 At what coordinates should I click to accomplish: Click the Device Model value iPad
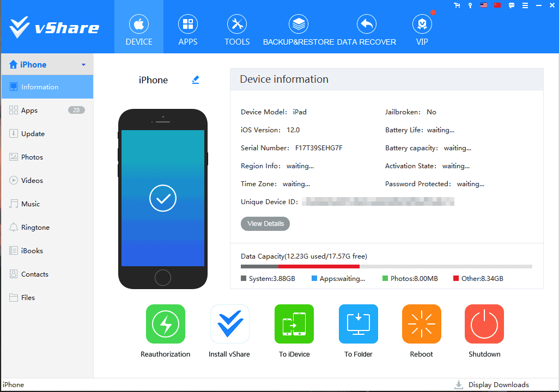[300, 112]
